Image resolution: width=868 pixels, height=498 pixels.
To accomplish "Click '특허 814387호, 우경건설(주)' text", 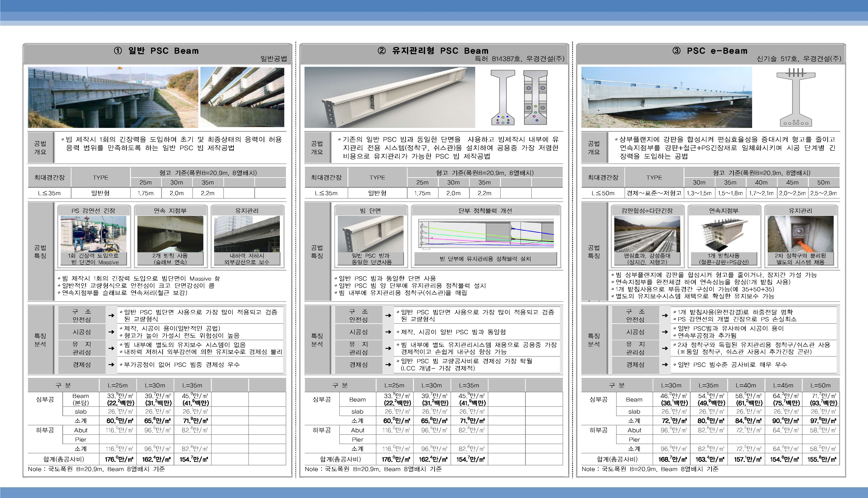I will (519, 59).
